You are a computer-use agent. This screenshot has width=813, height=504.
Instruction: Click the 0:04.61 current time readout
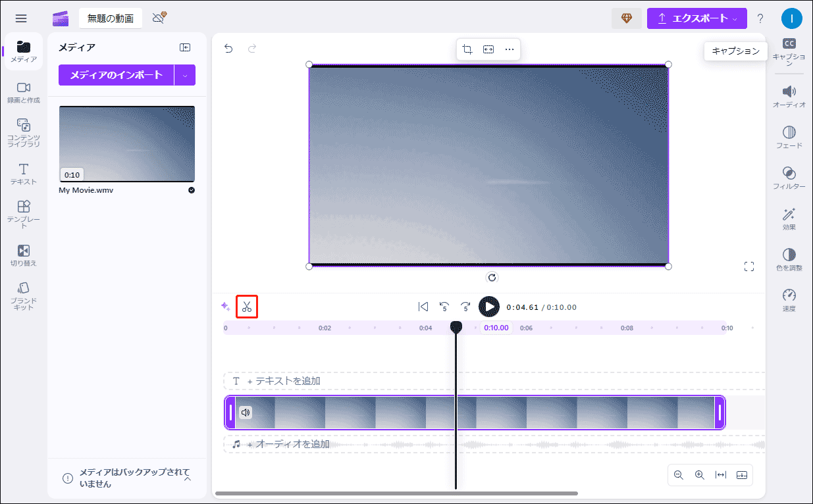(x=523, y=307)
